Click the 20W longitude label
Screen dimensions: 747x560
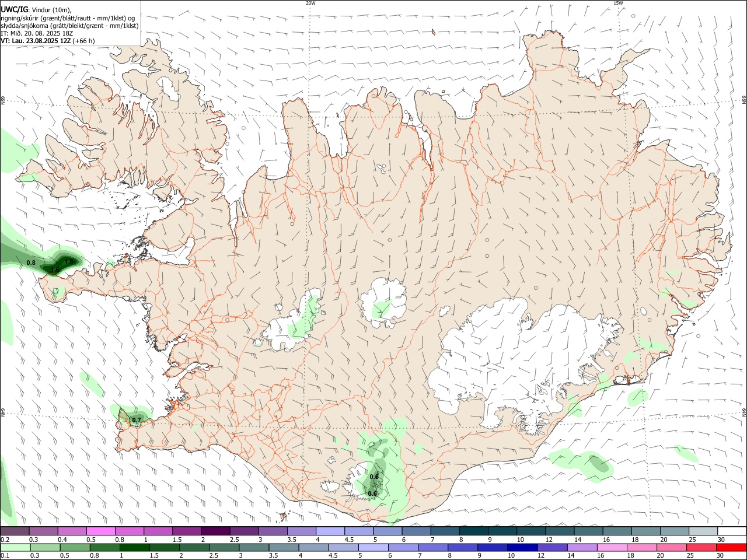pyautogui.click(x=310, y=3)
